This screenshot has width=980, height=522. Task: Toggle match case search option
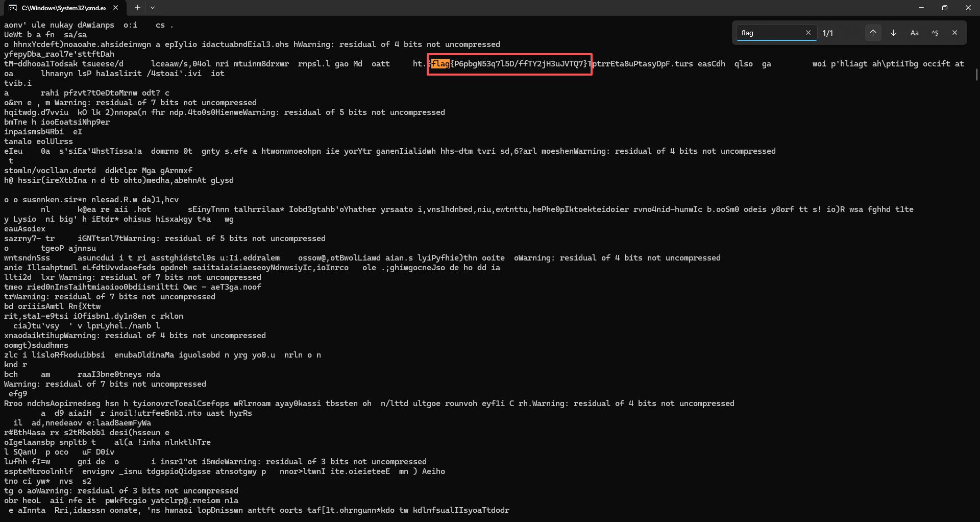tap(914, 33)
